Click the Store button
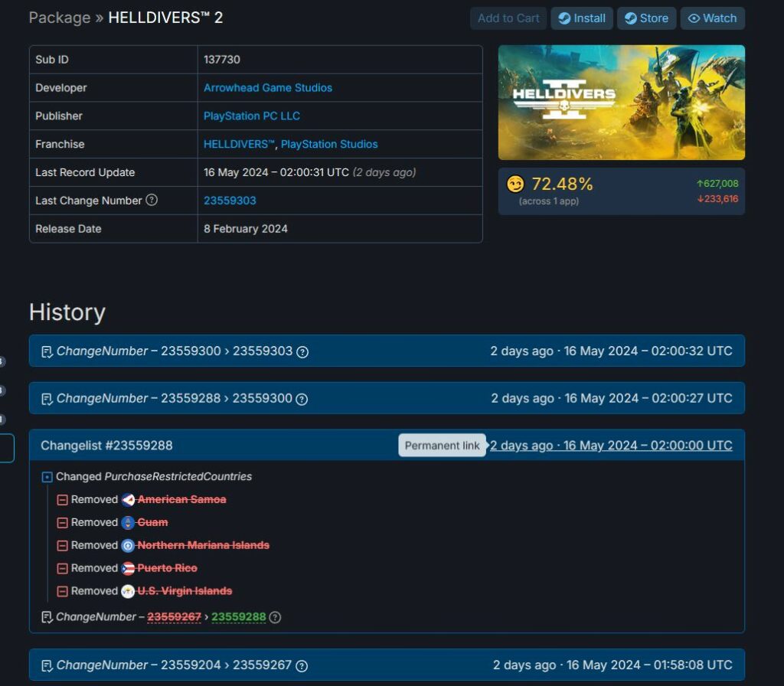Viewport: 784px width, 686px height. [646, 18]
